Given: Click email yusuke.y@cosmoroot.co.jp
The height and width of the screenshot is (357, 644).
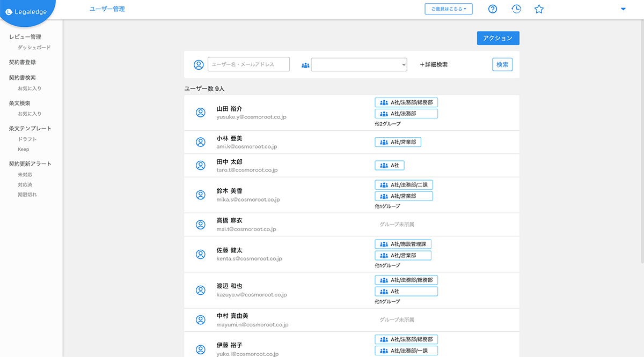Looking at the screenshot, I should click(252, 117).
